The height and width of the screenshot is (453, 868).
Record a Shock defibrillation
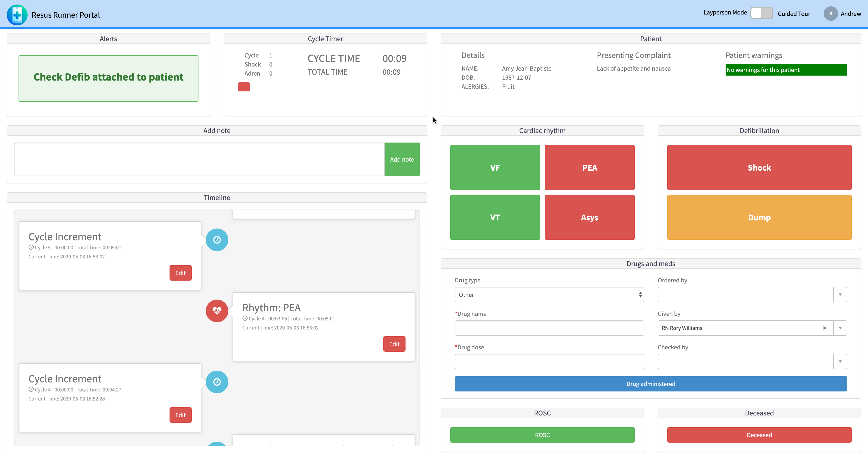tap(759, 167)
